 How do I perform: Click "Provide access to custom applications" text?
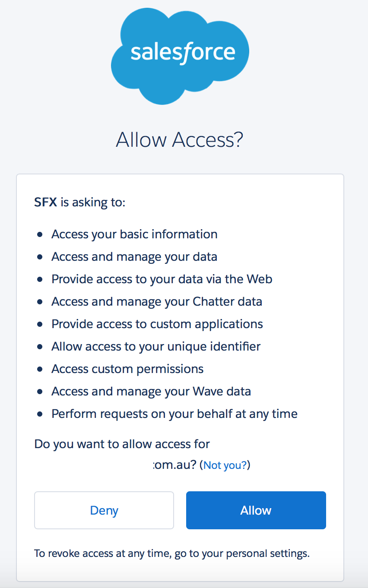pos(157,324)
